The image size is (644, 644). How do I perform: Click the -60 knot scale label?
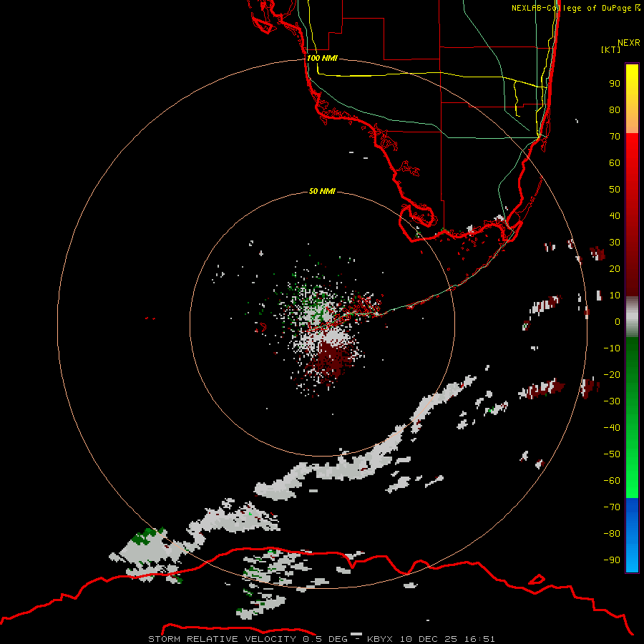click(x=612, y=481)
